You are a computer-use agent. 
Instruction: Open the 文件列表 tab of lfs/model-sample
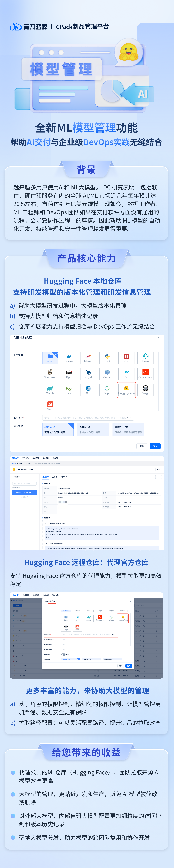coord(64,477)
